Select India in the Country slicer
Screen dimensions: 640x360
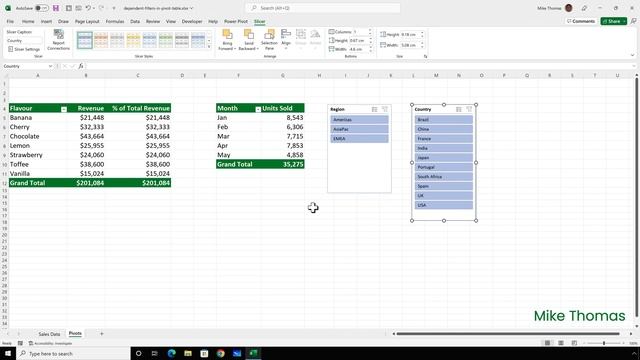click(x=444, y=148)
